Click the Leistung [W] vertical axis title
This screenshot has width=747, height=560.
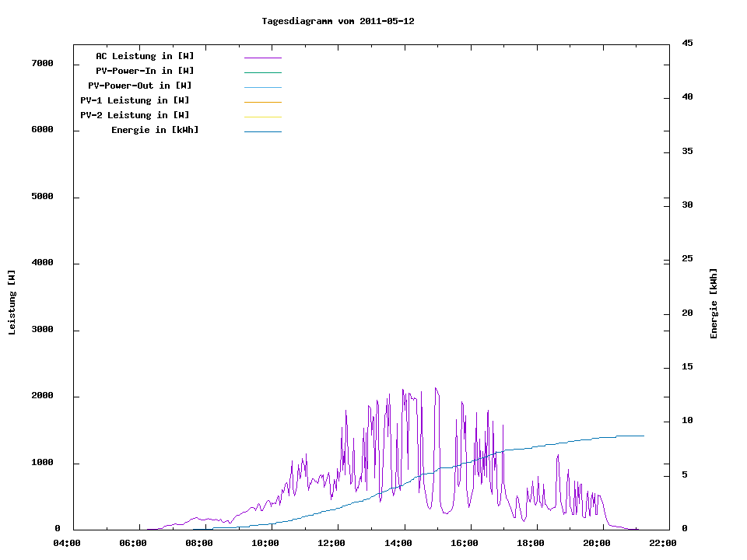(12, 303)
